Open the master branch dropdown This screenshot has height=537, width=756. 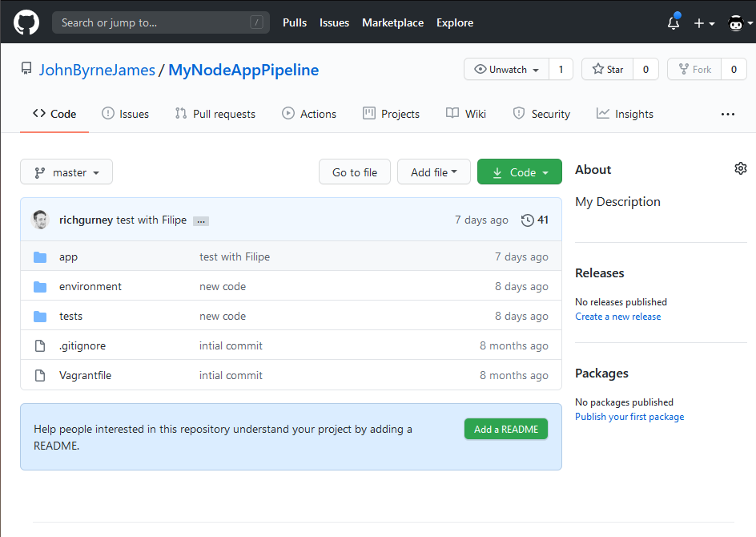66,172
